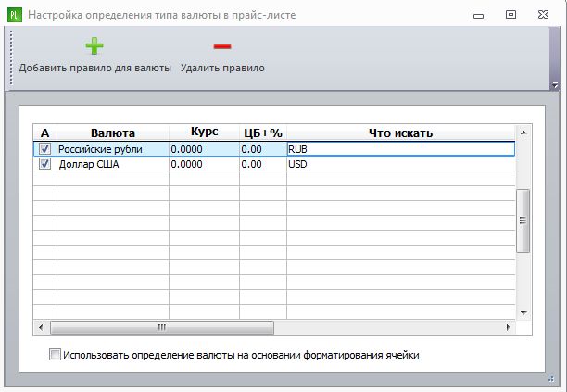Click the vertical scrollbar down arrow
The height and width of the screenshot is (392, 567).
[523, 313]
